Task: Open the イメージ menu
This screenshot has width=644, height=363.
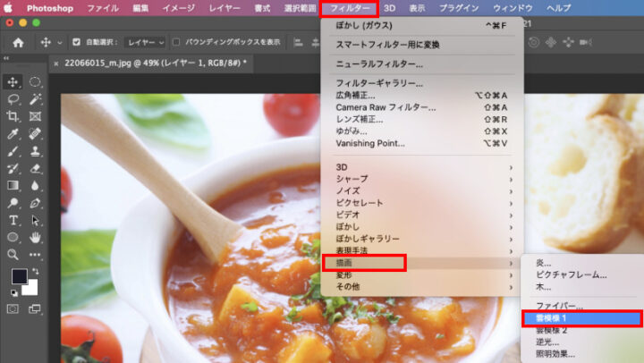Action: click(x=179, y=8)
